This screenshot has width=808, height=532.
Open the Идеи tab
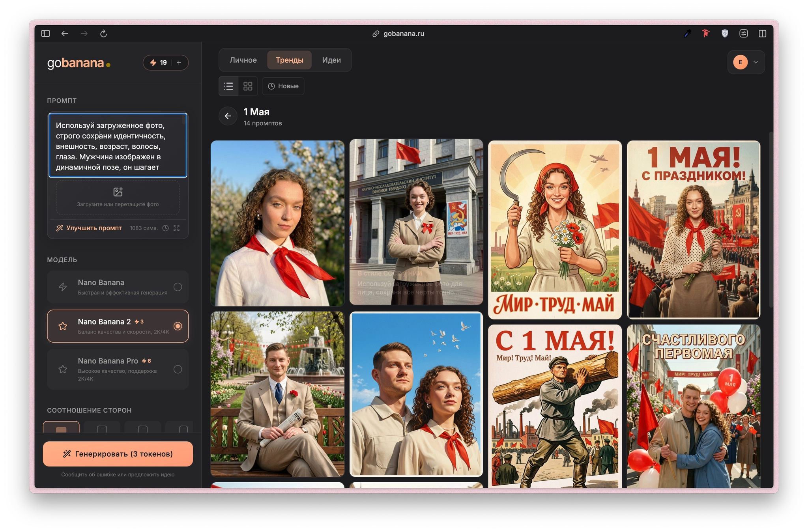tap(331, 60)
